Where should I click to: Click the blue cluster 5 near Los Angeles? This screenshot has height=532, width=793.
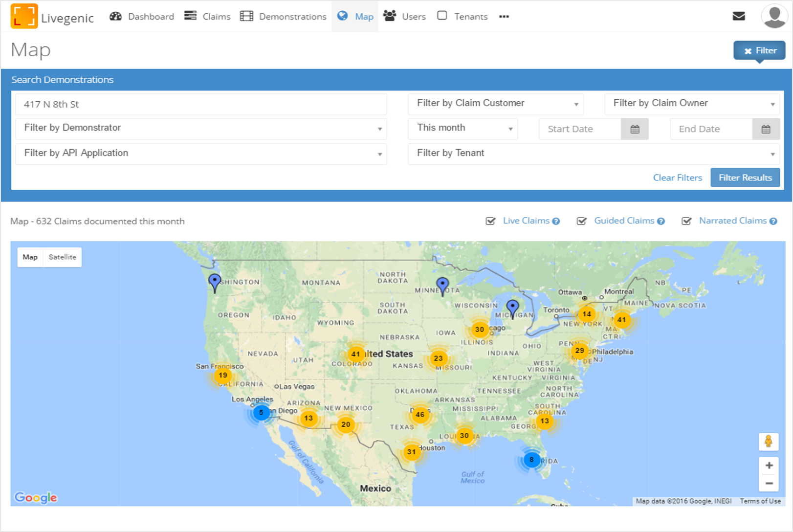(x=261, y=413)
